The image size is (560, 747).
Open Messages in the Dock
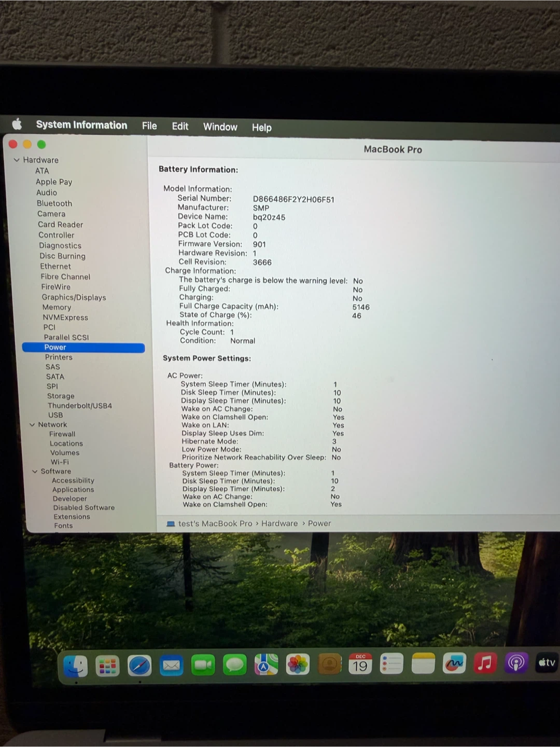pyautogui.click(x=235, y=665)
